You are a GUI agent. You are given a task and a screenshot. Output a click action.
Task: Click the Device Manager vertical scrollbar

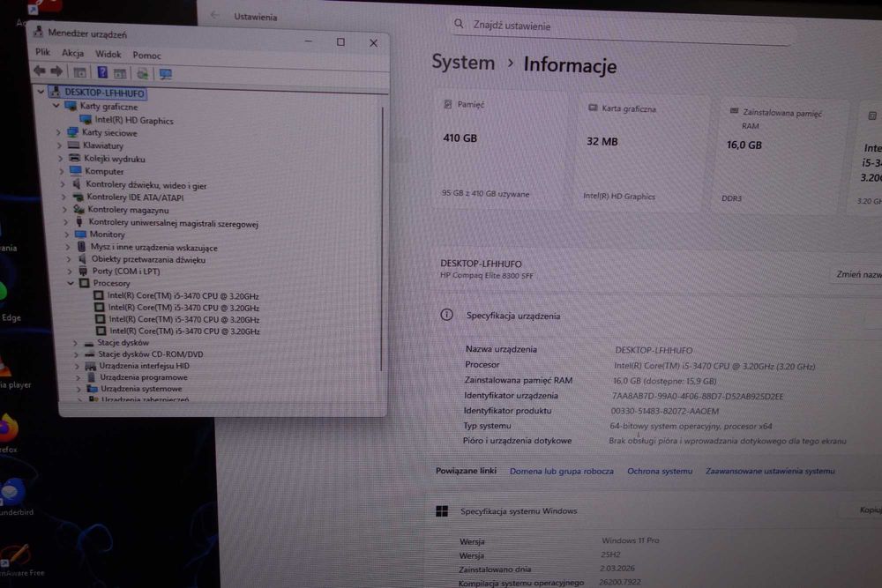click(x=382, y=239)
